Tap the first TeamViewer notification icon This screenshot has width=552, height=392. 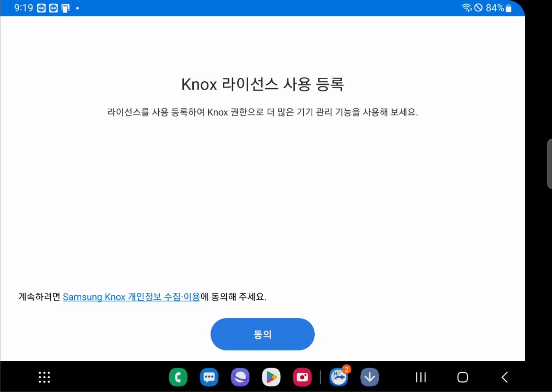41,8
